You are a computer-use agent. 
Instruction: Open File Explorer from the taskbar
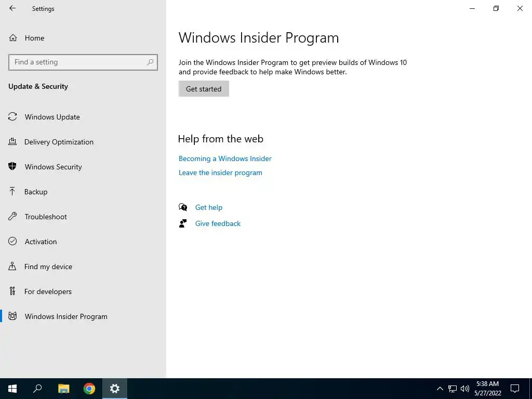pos(63,389)
